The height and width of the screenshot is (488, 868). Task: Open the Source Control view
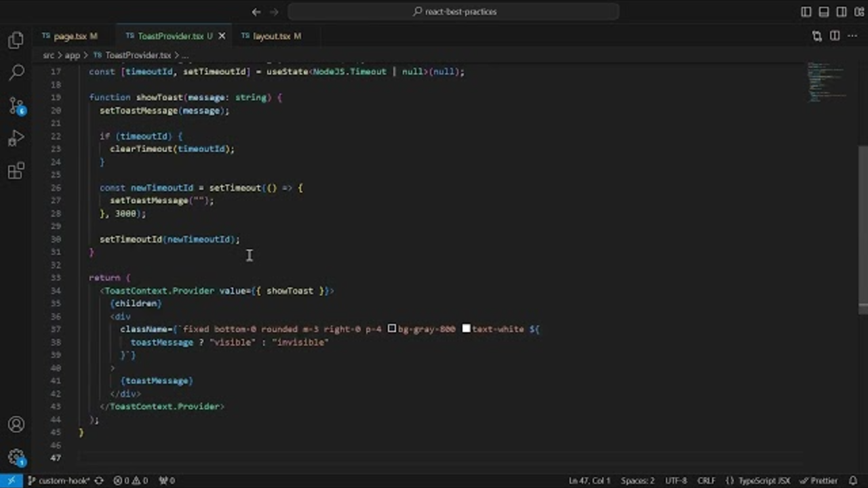tap(16, 105)
